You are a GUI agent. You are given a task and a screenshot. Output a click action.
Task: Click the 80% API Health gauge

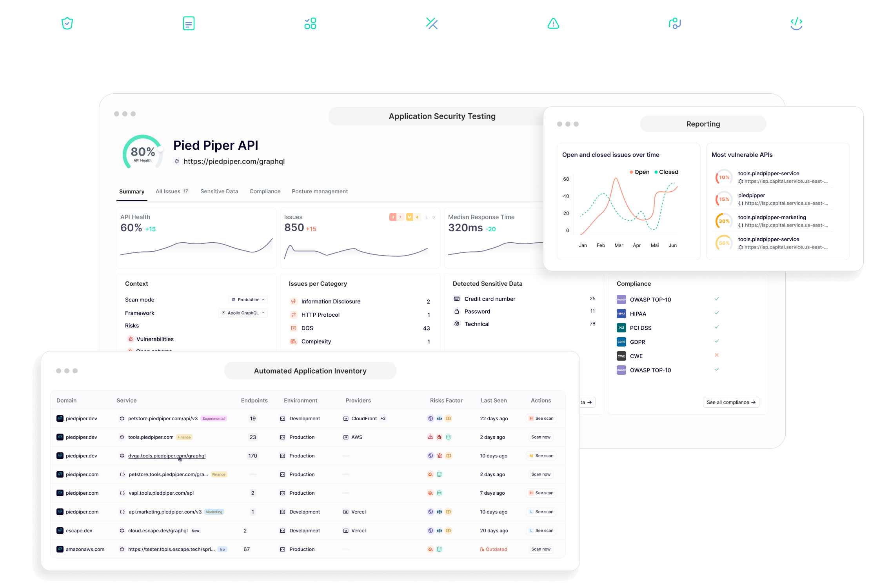[143, 153]
